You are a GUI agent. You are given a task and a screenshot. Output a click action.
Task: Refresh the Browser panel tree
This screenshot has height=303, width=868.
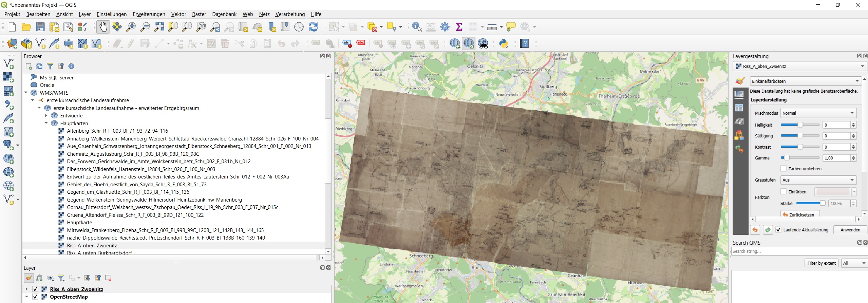pos(39,66)
